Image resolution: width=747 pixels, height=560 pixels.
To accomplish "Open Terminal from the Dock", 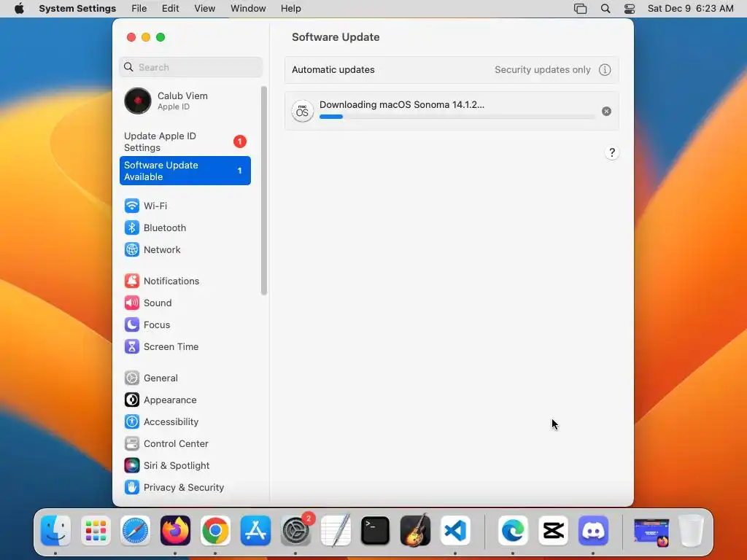I will pos(376,530).
